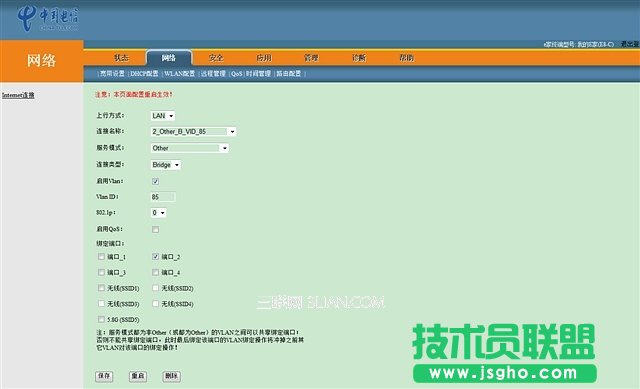This screenshot has height=389, width=640.
Task: Open the 诊断 tab
Action: click(359, 58)
